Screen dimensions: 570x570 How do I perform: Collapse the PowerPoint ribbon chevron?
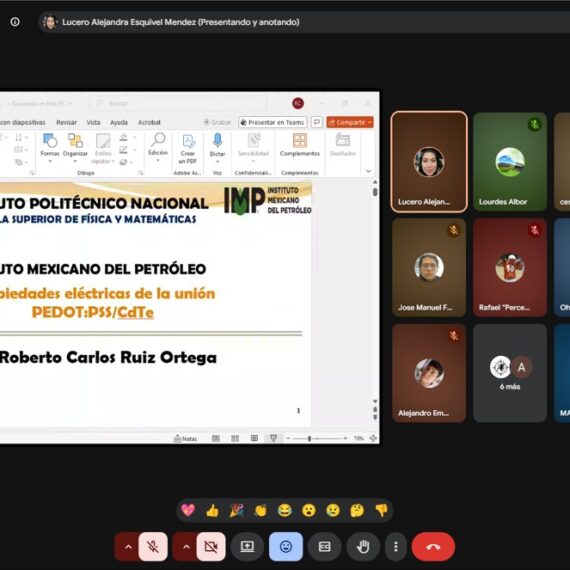tap(368, 171)
